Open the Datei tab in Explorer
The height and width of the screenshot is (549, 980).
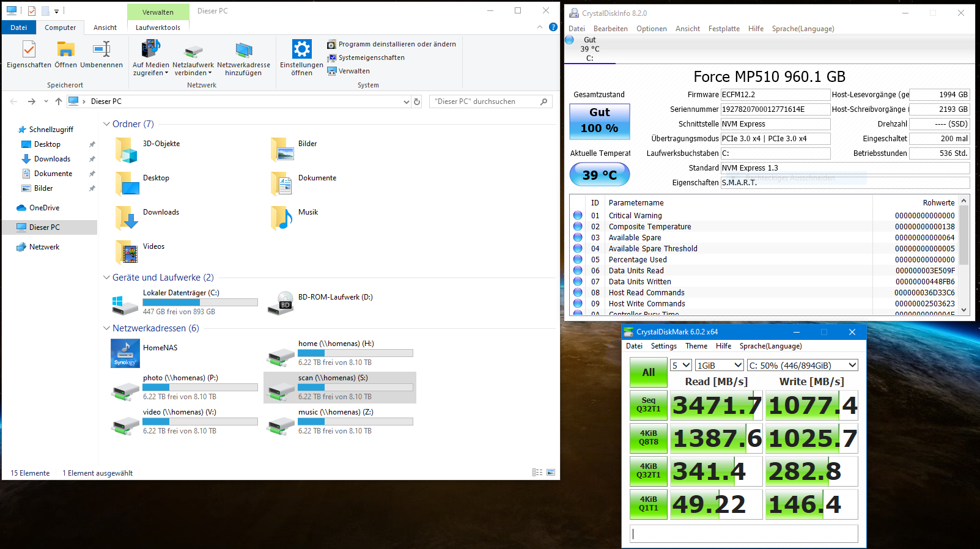[x=18, y=27]
